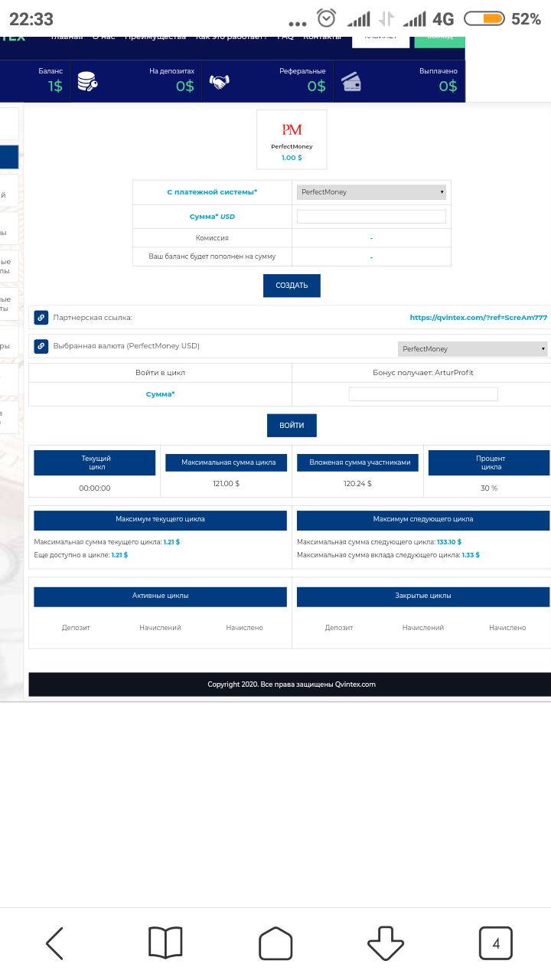The image size is (551, 980).
Task: Click the Вложеная сумма участниками header
Action: click(x=359, y=462)
